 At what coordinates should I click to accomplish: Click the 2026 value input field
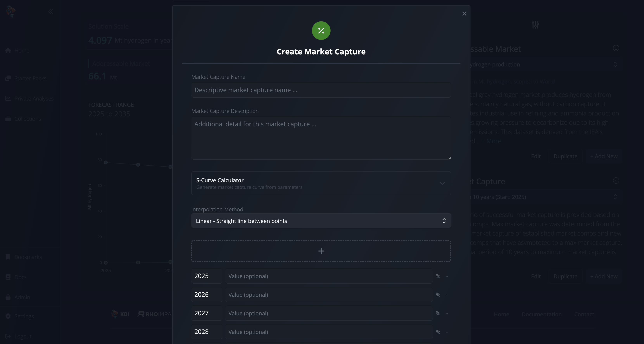pos(329,295)
